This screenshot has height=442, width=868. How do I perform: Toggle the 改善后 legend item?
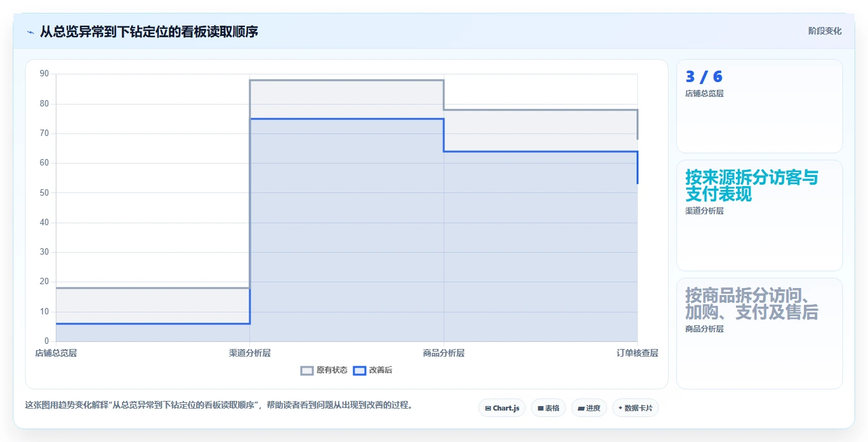373,370
